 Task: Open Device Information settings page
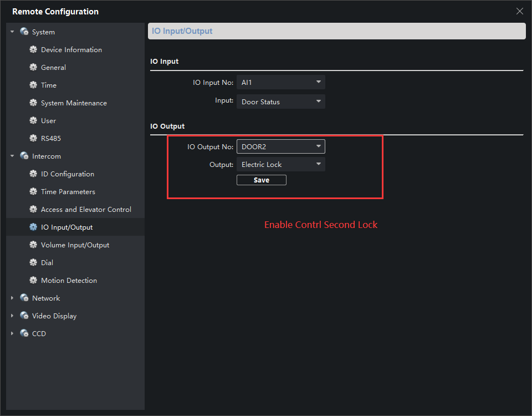coord(71,49)
